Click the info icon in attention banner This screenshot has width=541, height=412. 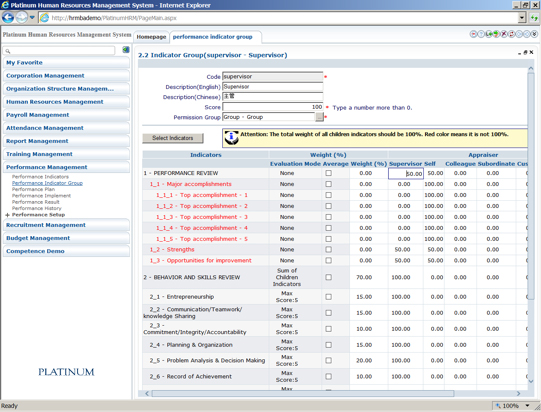[x=231, y=137]
